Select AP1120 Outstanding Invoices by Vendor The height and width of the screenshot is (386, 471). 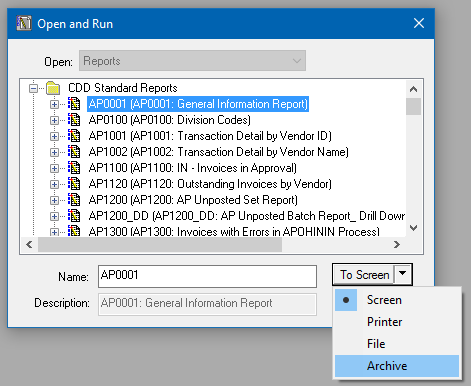[x=210, y=184]
